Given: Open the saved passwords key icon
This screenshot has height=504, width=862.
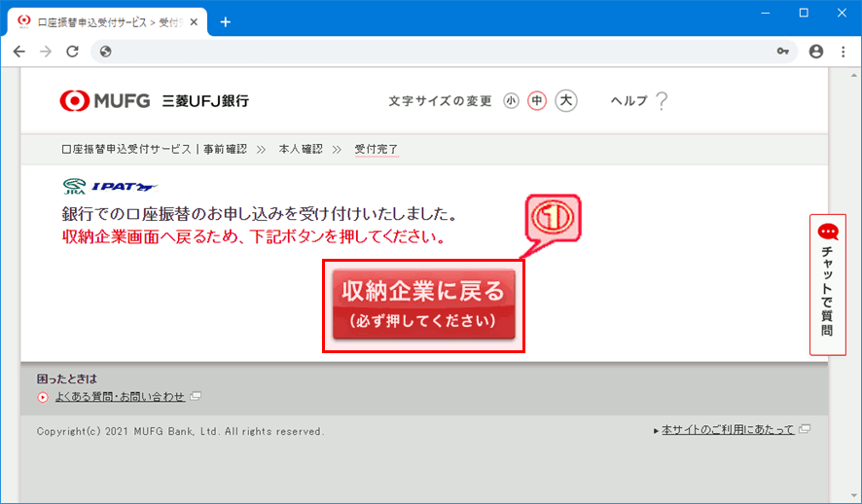Looking at the screenshot, I should coord(783,52).
